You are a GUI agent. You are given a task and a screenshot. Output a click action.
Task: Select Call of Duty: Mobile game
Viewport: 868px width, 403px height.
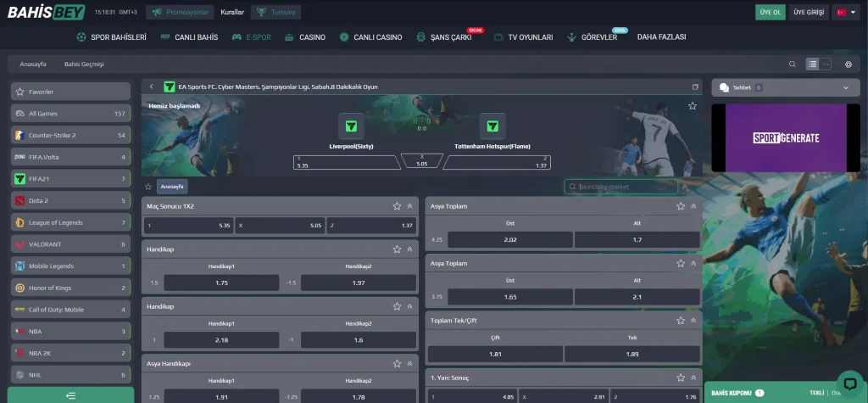[x=71, y=310]
